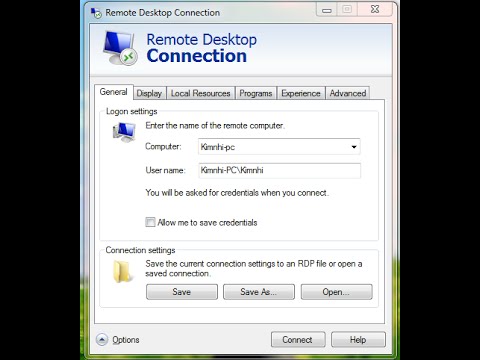Click the User name input field
This screenshot has width=480, height=360.
coord(279,170)
